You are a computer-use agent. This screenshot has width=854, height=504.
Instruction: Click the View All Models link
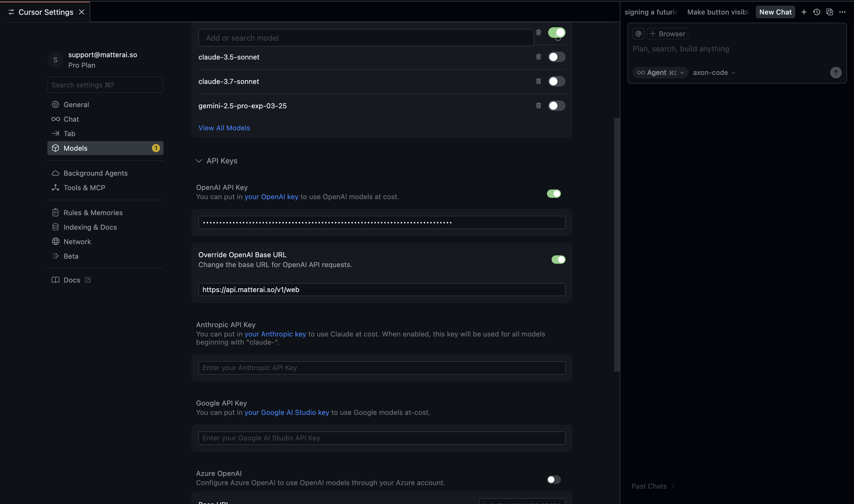tap(224, 128)
